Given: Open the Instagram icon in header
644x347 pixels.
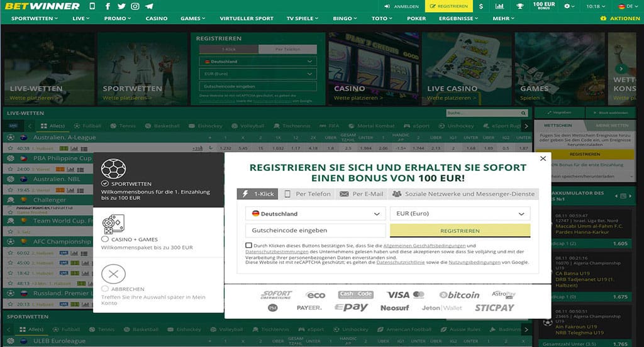Looking at the screenshot, I should [x=135, y=6].
